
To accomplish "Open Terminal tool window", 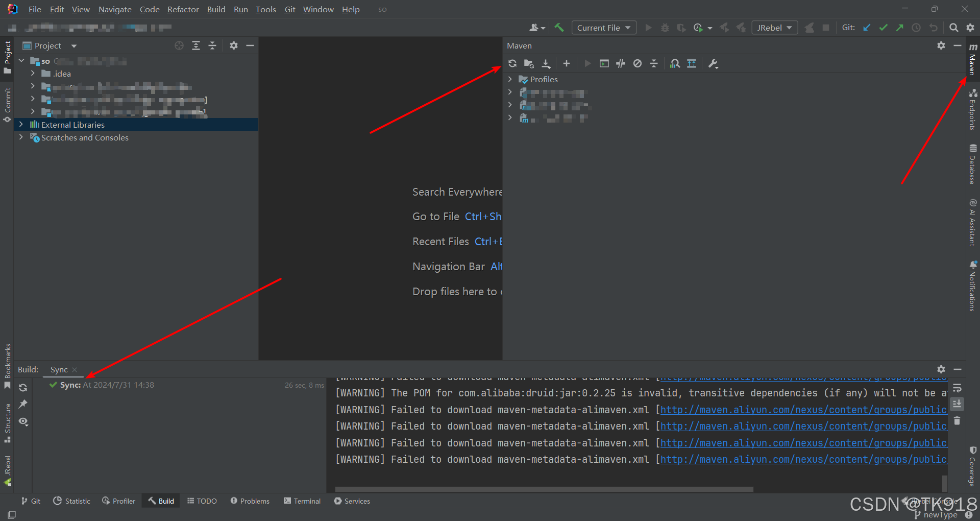I will pyautogui.click(x=302, y=501).
